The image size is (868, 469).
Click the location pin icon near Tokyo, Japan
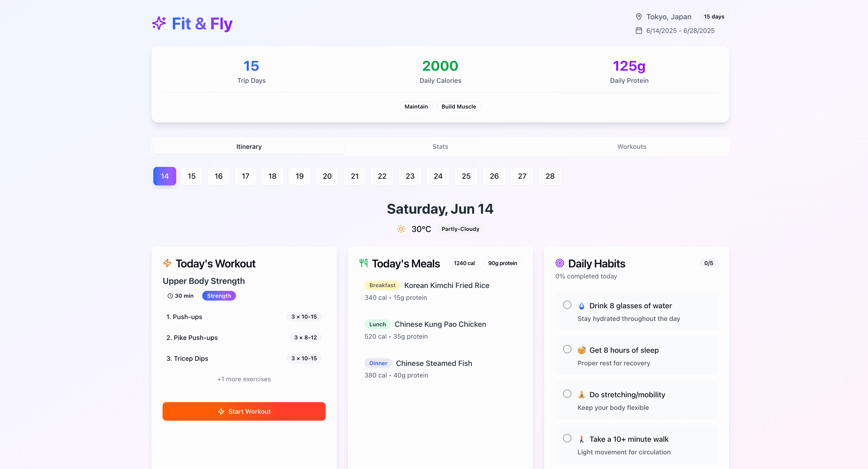pyautogui.click(x=639, y=16)
